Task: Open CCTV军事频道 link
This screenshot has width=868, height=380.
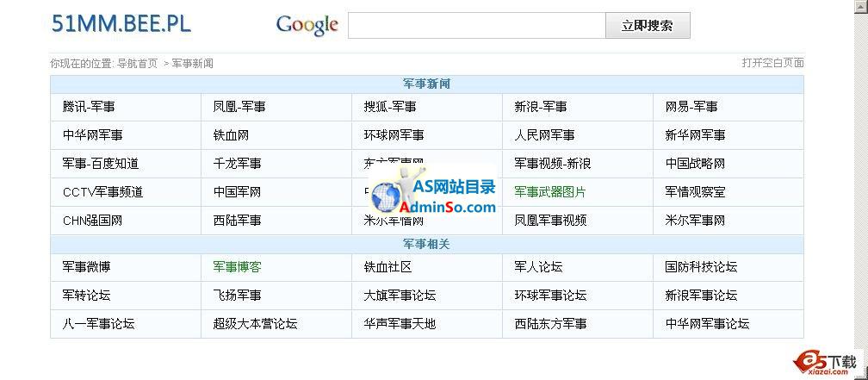Action: click(103, 192)
